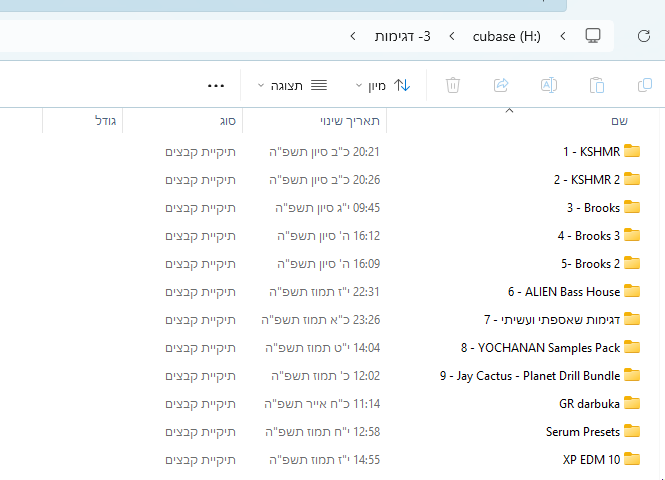Click the folder icon of 2 - KSHMR 2

coord(632,179)
